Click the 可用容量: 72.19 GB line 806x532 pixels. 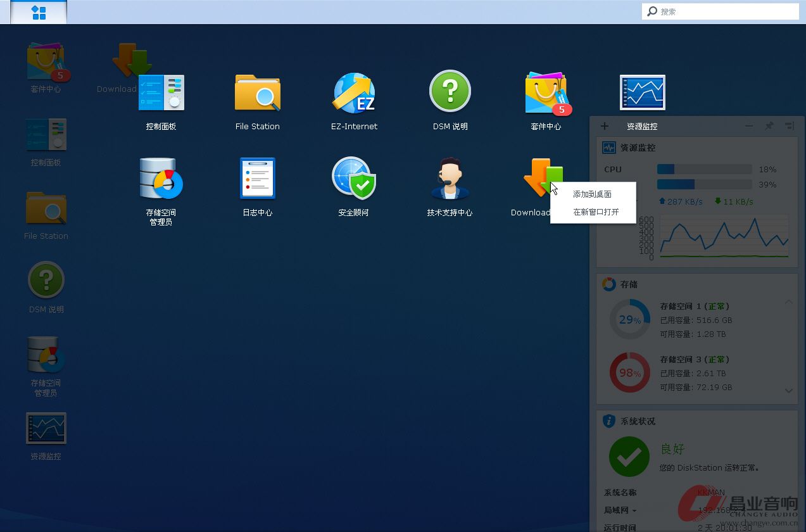[696, 387]
